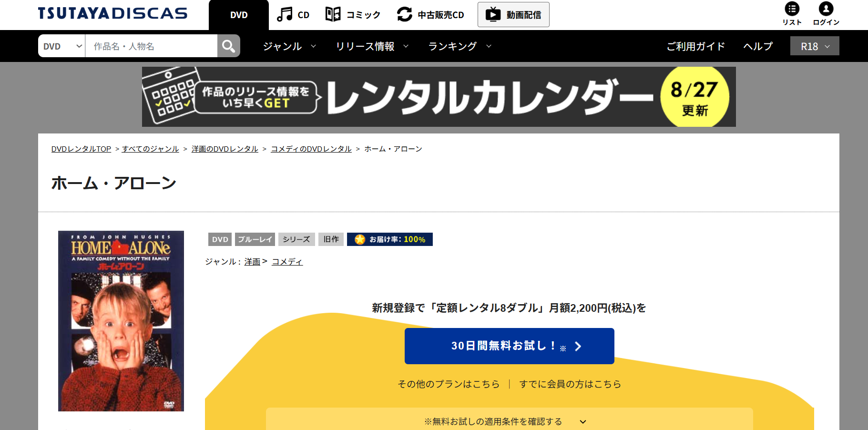Go to すべてのジャンル breadcrumb
This screenshot has height=430, width=868.
tap(150, 149)
